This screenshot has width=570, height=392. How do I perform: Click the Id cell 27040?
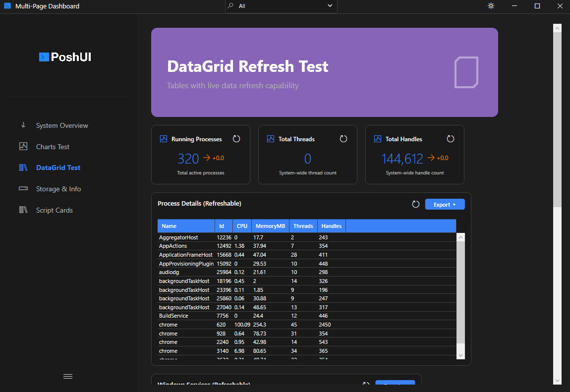click(224, 307)
